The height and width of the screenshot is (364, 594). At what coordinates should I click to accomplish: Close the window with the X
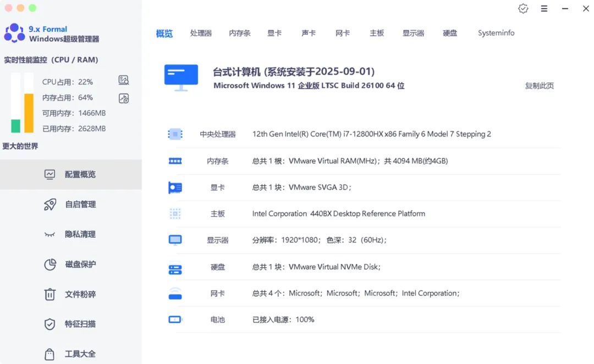(586, 8)
